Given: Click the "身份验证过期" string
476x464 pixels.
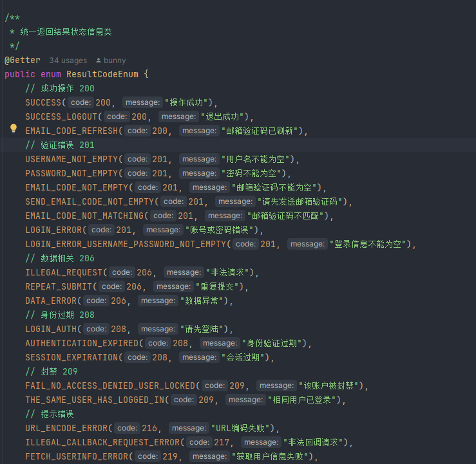Looking at the screenshot, I should pos(272,343).
